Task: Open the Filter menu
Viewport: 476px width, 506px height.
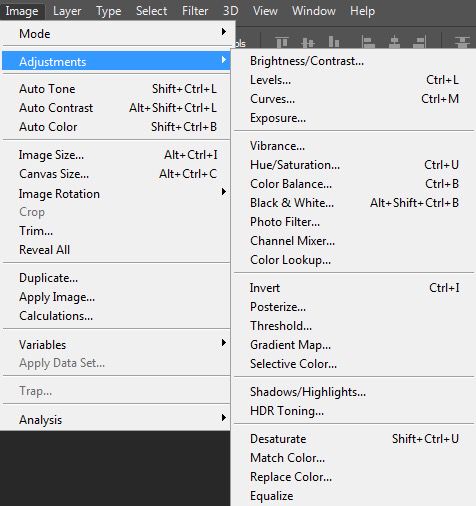Action: [x=195, y=11]
